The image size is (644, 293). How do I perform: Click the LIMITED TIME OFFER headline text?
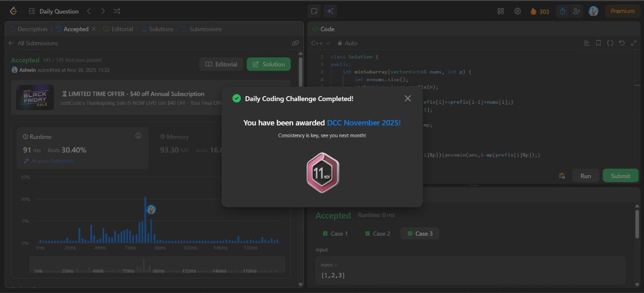pos(133,94)
